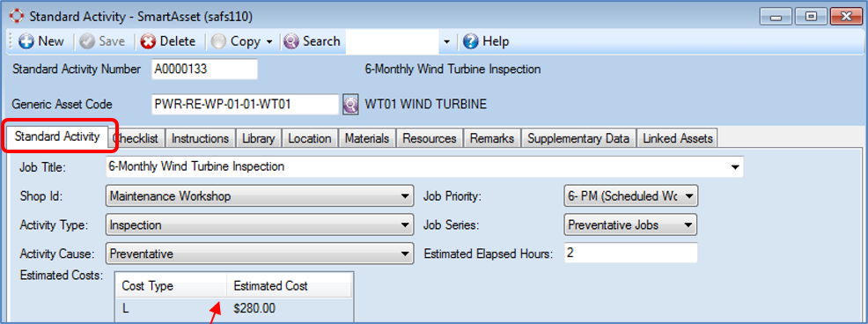Image resolution: width=868 pixels, height=324 pixels.
Task: Expand the Copy button dropdown arrow
Action: click(269, 42)
